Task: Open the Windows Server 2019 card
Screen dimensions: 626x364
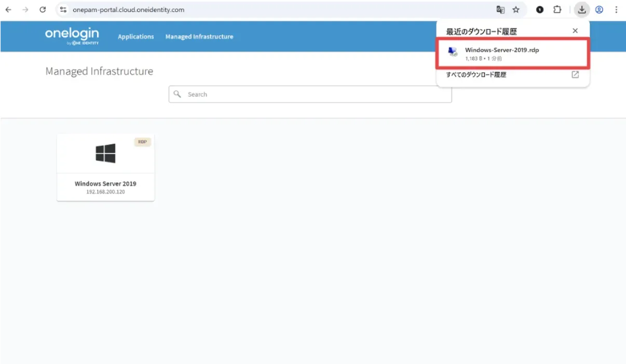Action: (105, 167)
